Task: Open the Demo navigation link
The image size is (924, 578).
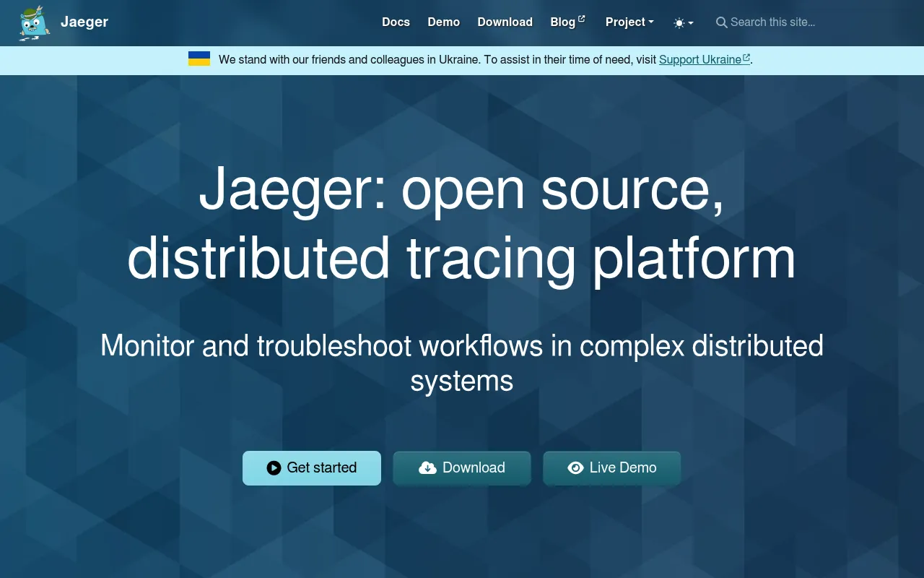Action: tap(443, 22)
